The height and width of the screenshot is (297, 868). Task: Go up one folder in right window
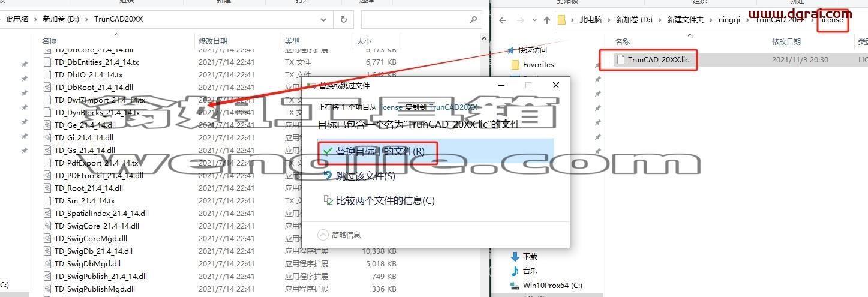(546, 20)
